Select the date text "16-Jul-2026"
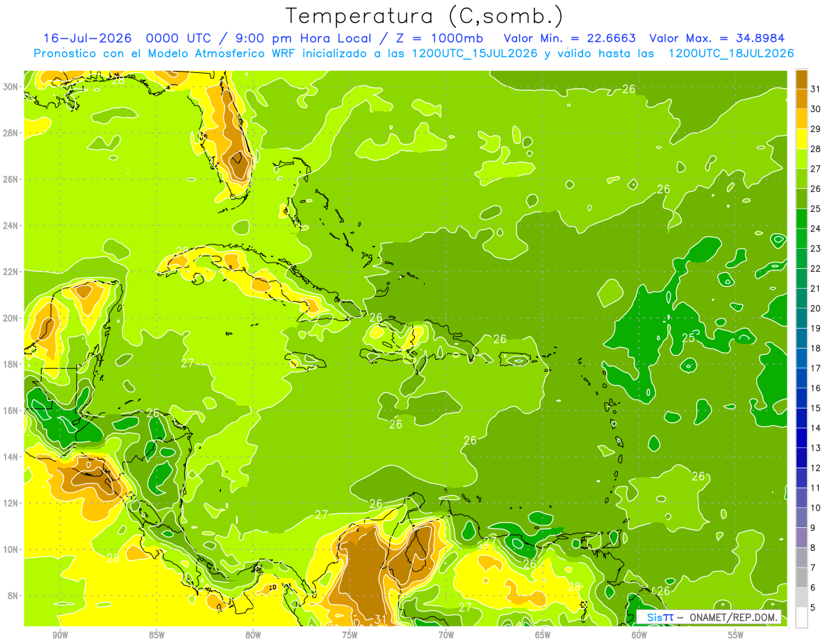This screenshot has height=644, width=834. click(x=88, y=38)
